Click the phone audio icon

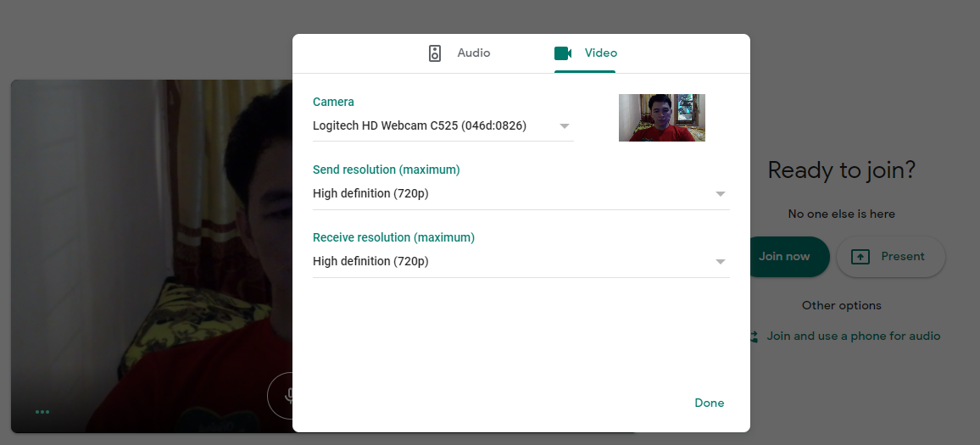coord(754,337)
